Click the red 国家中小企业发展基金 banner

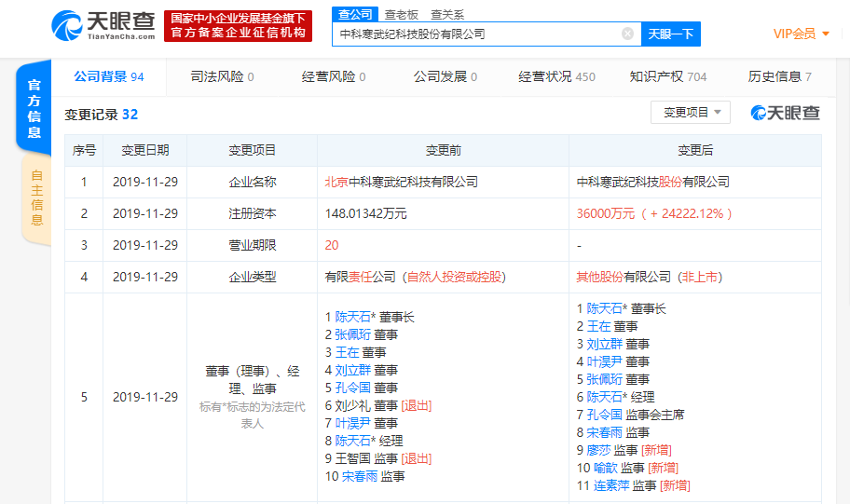(x=238, y=25)
